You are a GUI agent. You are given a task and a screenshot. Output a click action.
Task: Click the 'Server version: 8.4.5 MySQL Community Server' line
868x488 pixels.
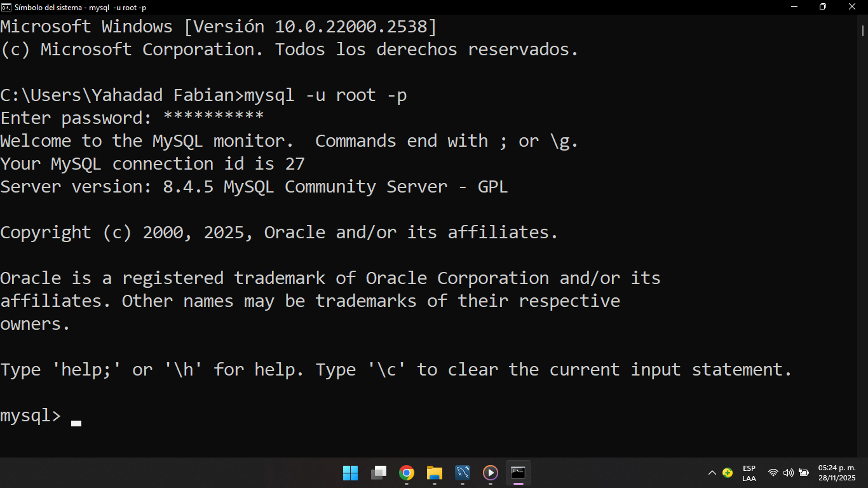coord(254,187)
